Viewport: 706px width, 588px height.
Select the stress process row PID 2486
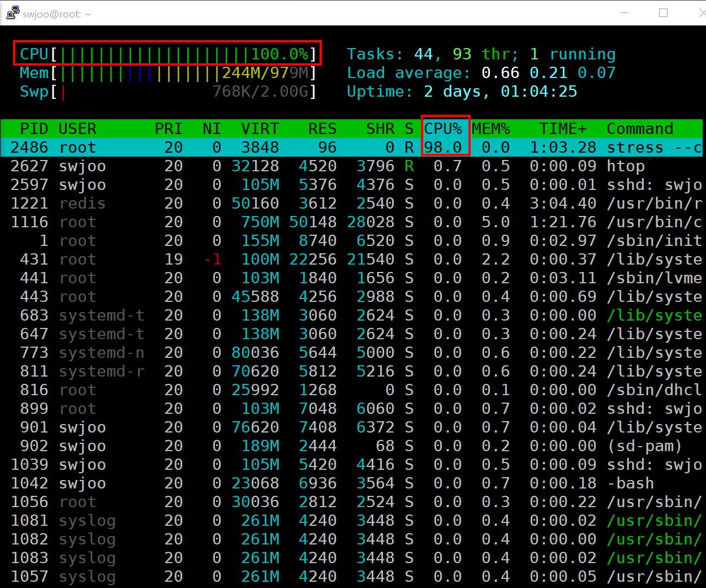(351, 147)
